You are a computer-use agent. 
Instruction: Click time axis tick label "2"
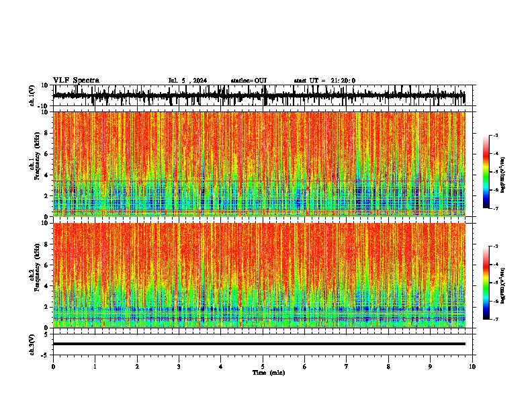137,367
